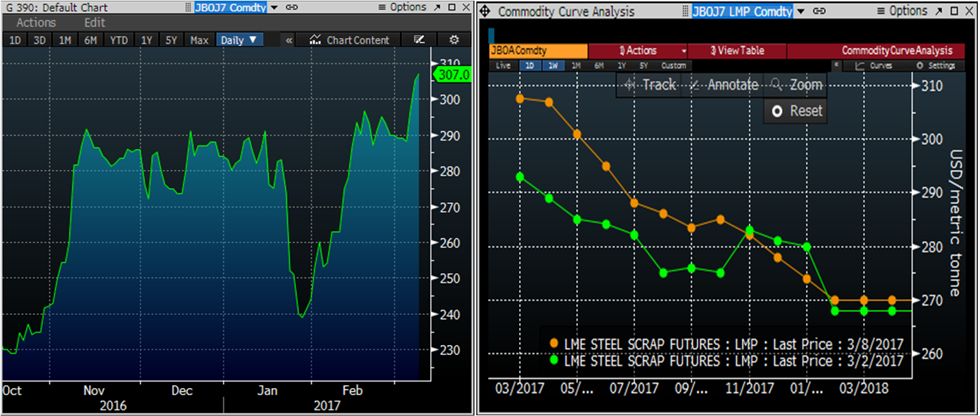Enable the Live mode in curve analysis
The width and height of the screenshot is (980, 416).
pyautogui.click(x=503, y=65)
